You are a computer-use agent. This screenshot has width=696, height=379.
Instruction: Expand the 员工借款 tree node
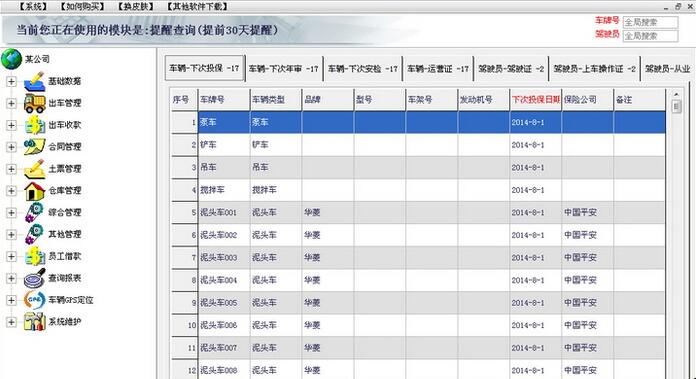click(11, 256)
